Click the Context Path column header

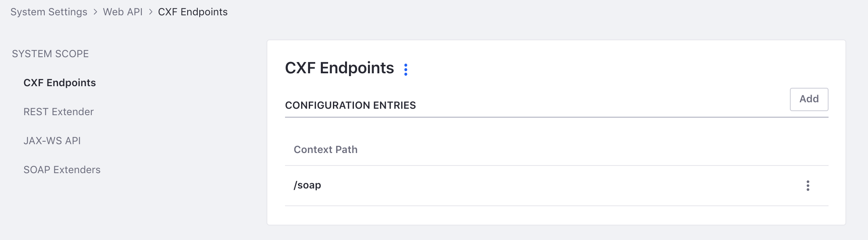(x=325, y=150)
